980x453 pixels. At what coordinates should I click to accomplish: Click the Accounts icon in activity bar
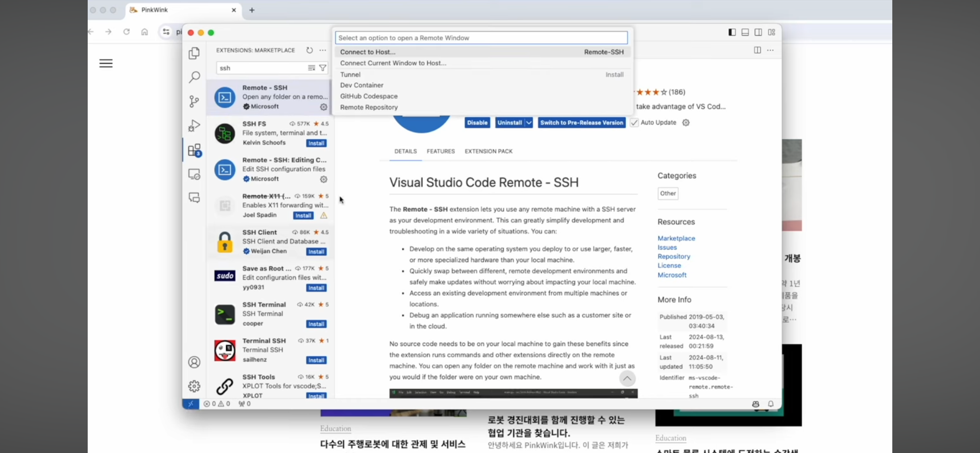coord(194,362)
